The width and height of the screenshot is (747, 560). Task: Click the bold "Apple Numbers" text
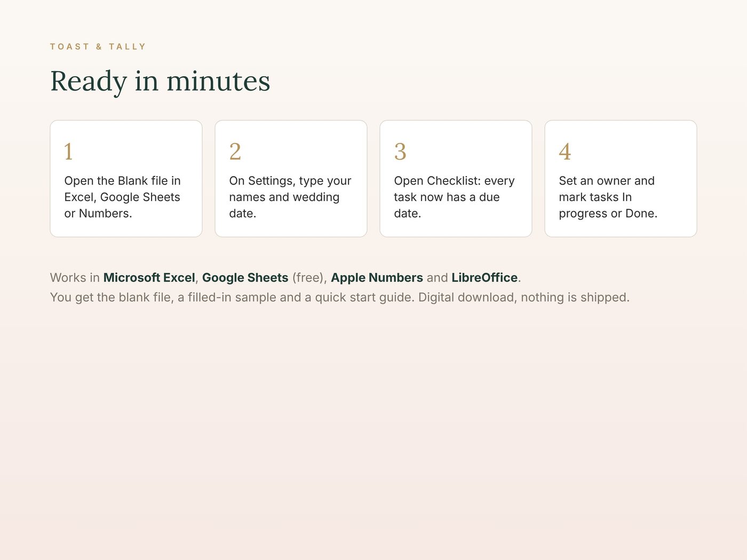click(x=377, y=278)
